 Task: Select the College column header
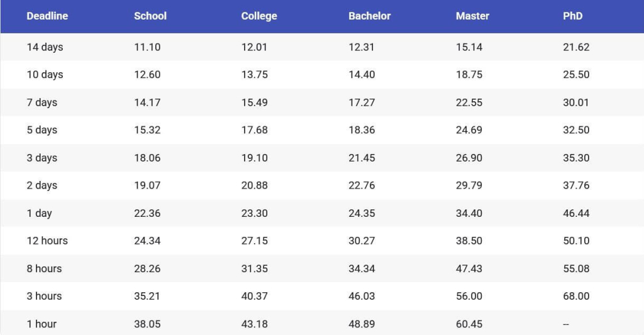[259, 16]
